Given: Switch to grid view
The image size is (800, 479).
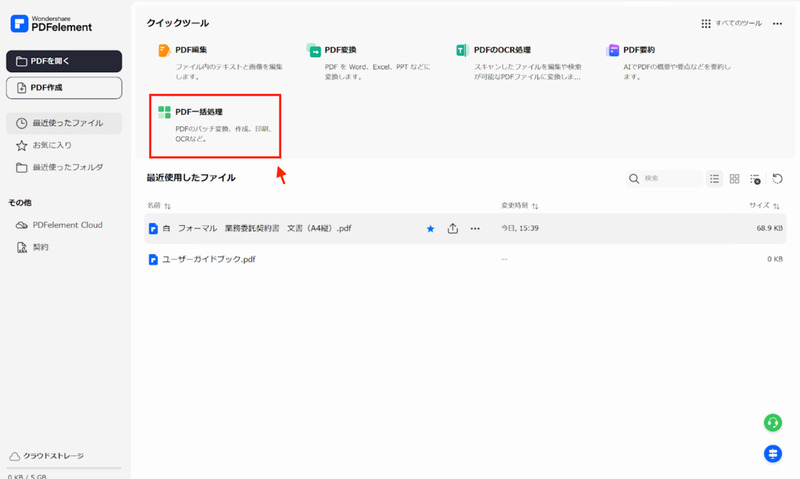Looking at the screenshot, I should tap(734, 179).
